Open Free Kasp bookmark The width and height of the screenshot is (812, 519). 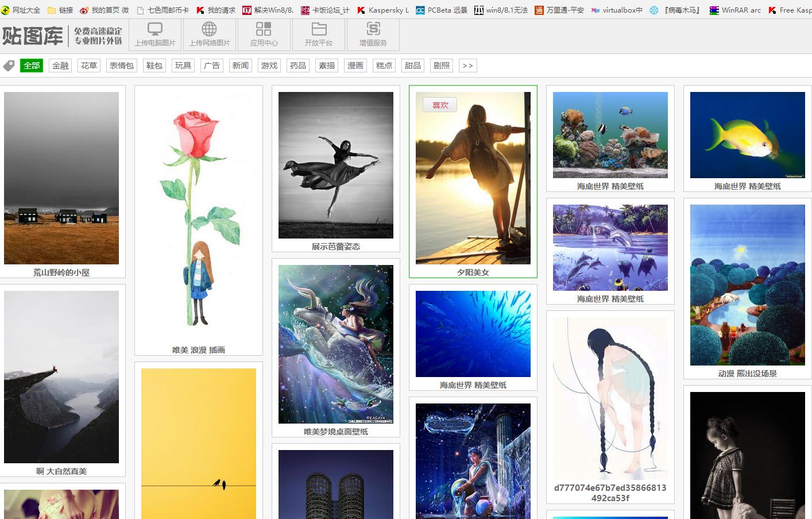tap(790, 10)
